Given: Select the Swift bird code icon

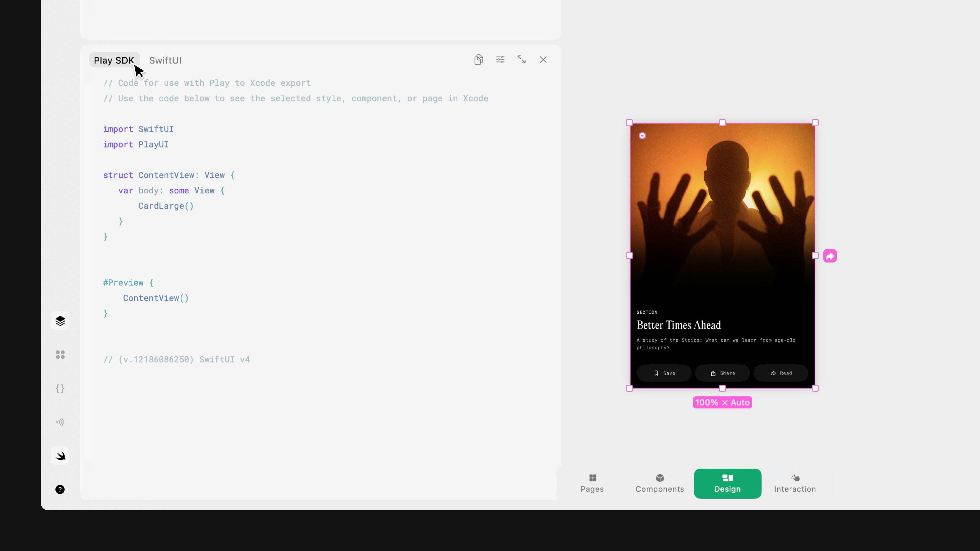Looking at the screenshot, I should [60, 456].
